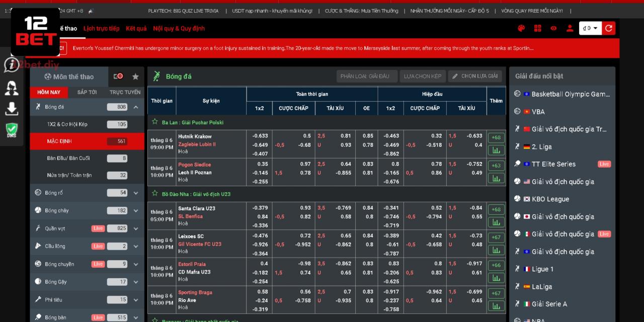Toggle the favorites star in Môn thể thao header
The width and height of the screenshot is (644, 322).
[135, 76]
